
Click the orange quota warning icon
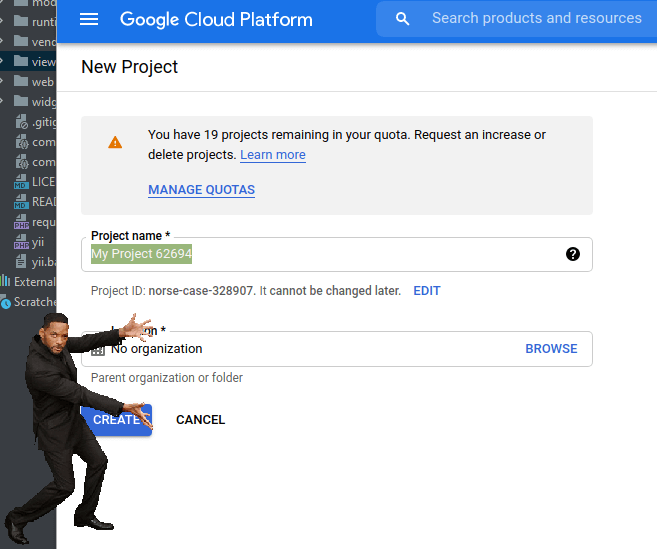pyautogui.click(x=115, y=142)
